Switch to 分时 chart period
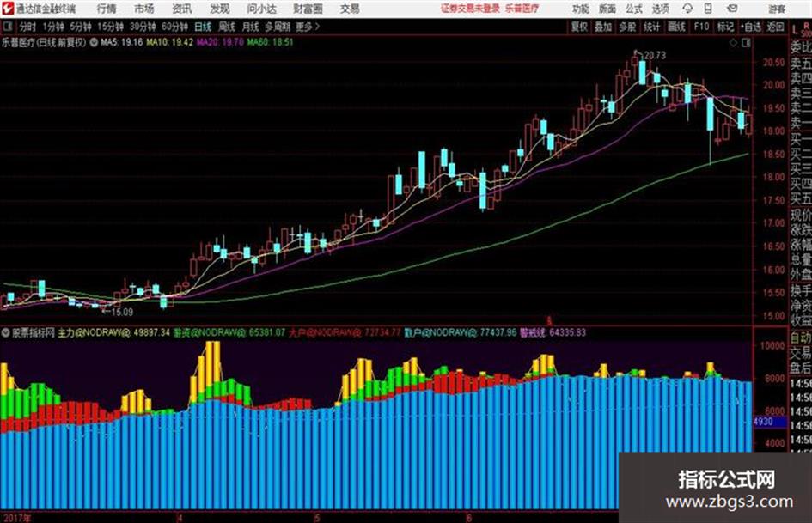The height and width of the screenshot is (523, 812). point(28,27)
